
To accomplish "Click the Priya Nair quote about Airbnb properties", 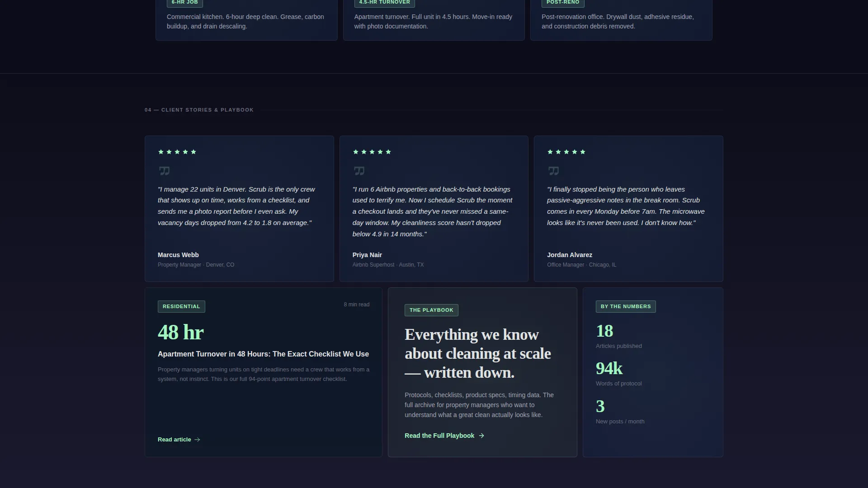I will pyautogui.click(x=433, y=211).
